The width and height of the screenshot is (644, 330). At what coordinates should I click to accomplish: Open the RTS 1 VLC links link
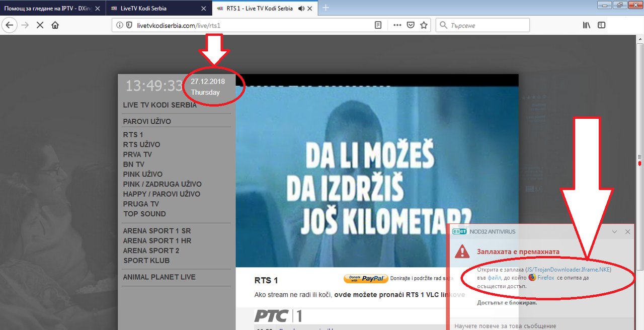pyautogui.click(x=398, y=294)
